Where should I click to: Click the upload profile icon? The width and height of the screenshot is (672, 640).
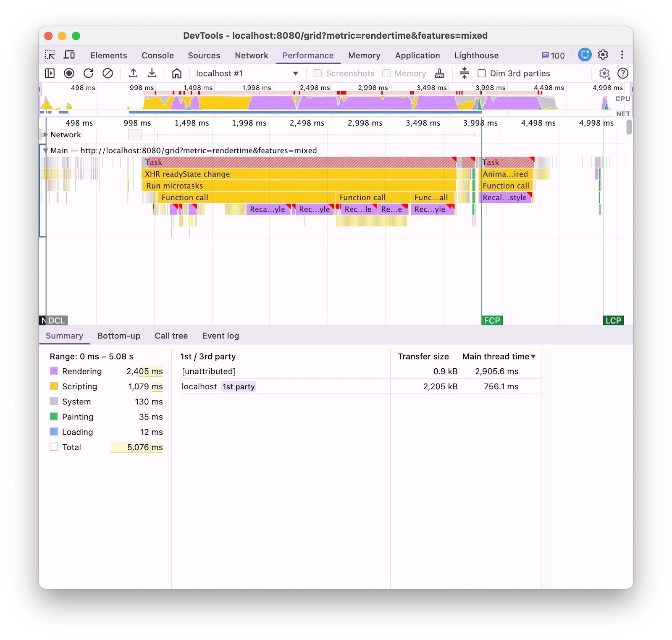133,73
